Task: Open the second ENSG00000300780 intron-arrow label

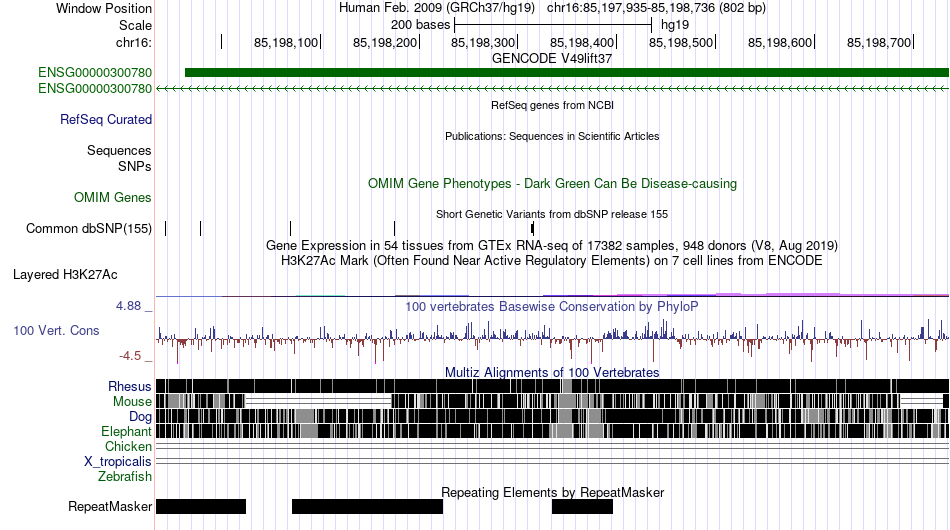Action: 95,88
